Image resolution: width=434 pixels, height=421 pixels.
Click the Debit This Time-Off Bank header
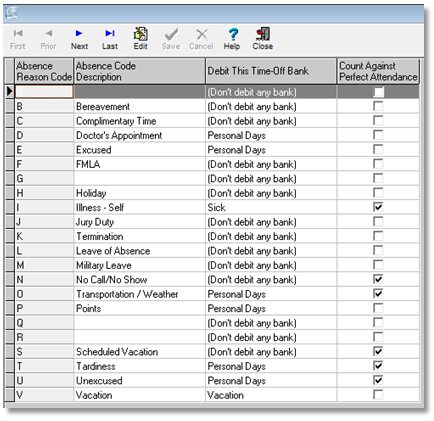pos(271,71)
